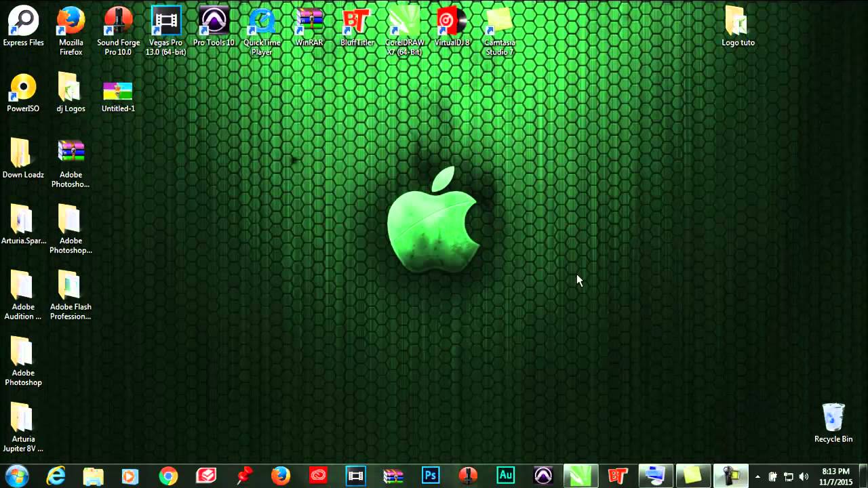Open WinRAR from the taskbar

393,476
